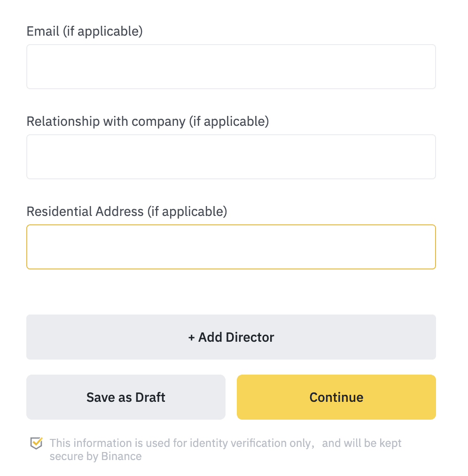Click the "Relationship with company" label text

106,122
